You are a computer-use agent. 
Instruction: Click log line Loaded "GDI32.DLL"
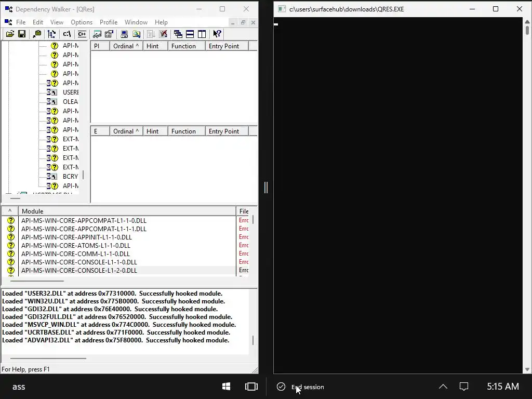[x=110, y=309]
